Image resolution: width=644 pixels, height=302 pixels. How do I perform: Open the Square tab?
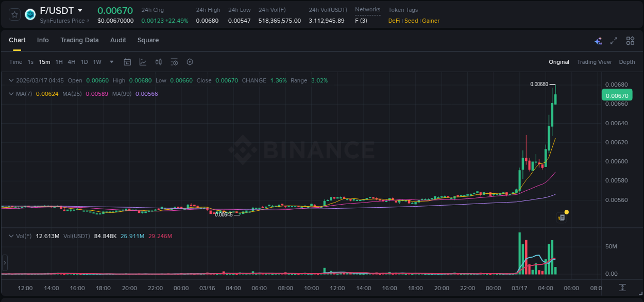(x=148, y=40)
